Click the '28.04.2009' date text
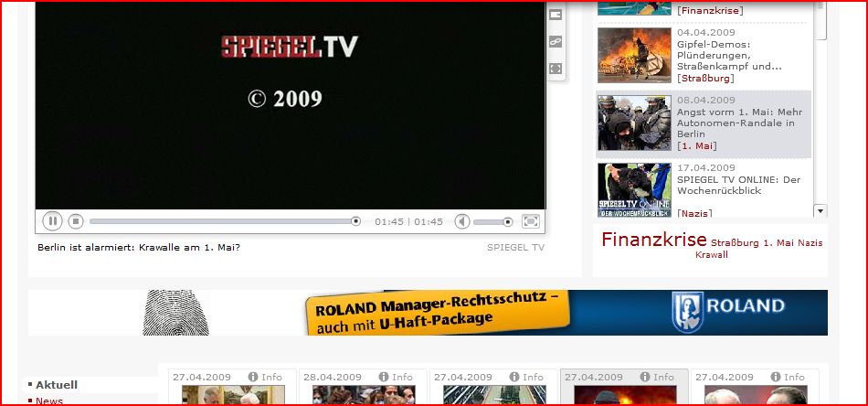 [x=333, y=378]
